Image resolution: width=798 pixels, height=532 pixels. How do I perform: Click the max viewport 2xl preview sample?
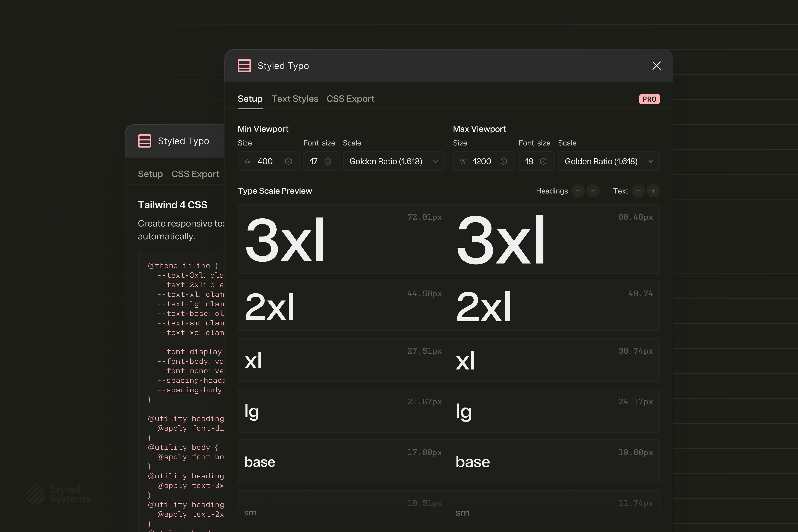click(484, 307)
